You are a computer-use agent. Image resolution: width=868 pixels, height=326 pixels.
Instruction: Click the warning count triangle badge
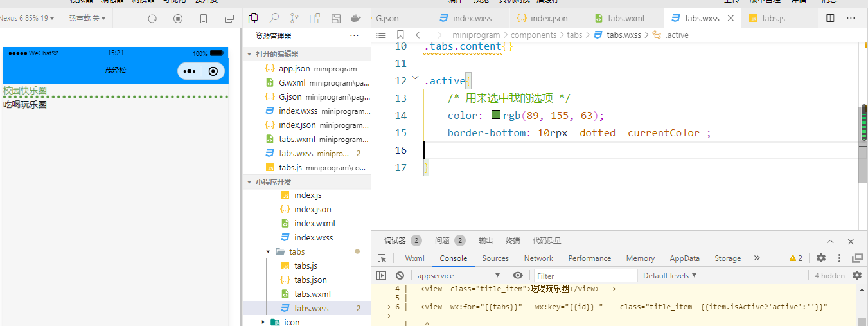coord(796,258)
